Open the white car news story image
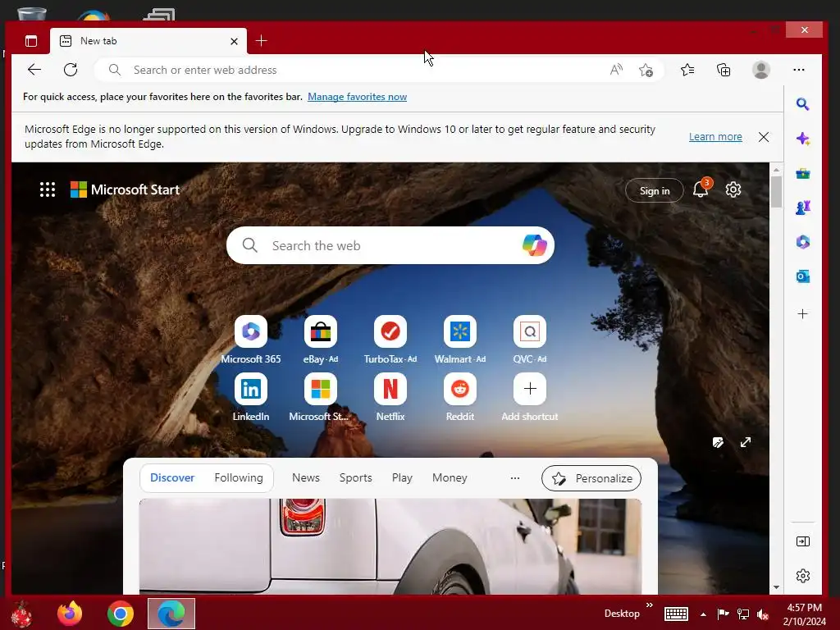The height and width of the screenshot is (630, 840). click(x=390, y=546)
